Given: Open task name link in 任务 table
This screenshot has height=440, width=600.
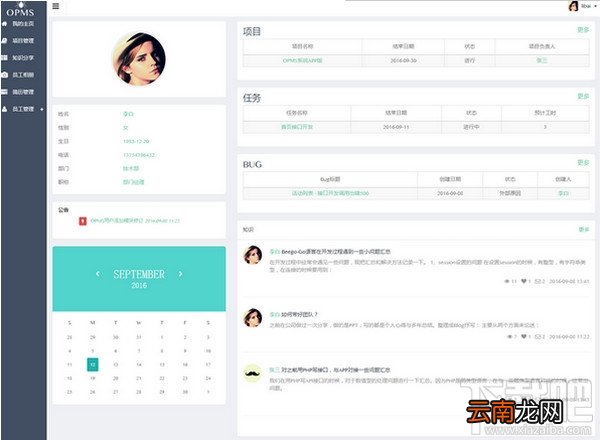Looking at the screenshot, I should click(x=297, y=127).
